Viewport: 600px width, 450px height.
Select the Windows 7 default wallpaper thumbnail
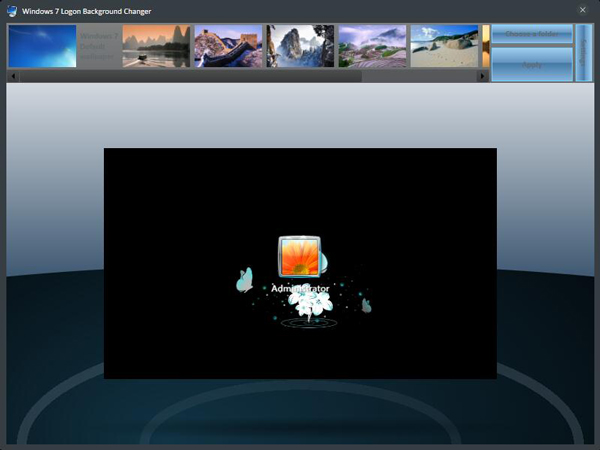click(x=42, y=46)
